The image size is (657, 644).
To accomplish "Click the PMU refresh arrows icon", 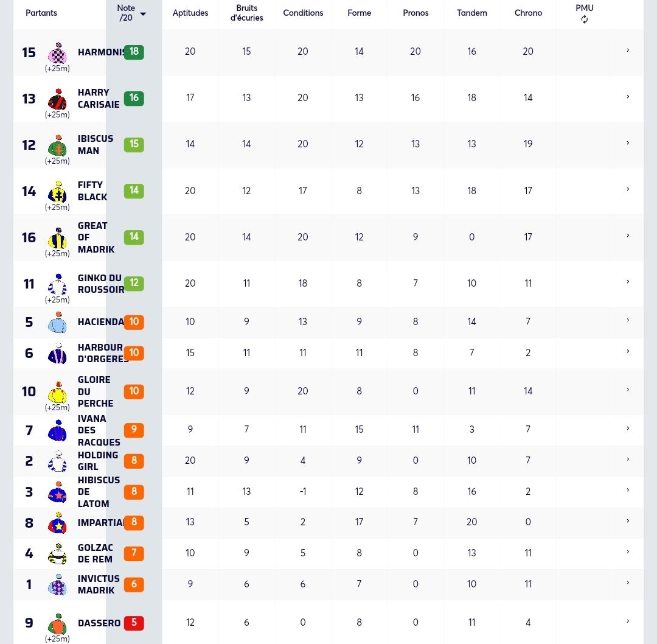I will point(584,19).
